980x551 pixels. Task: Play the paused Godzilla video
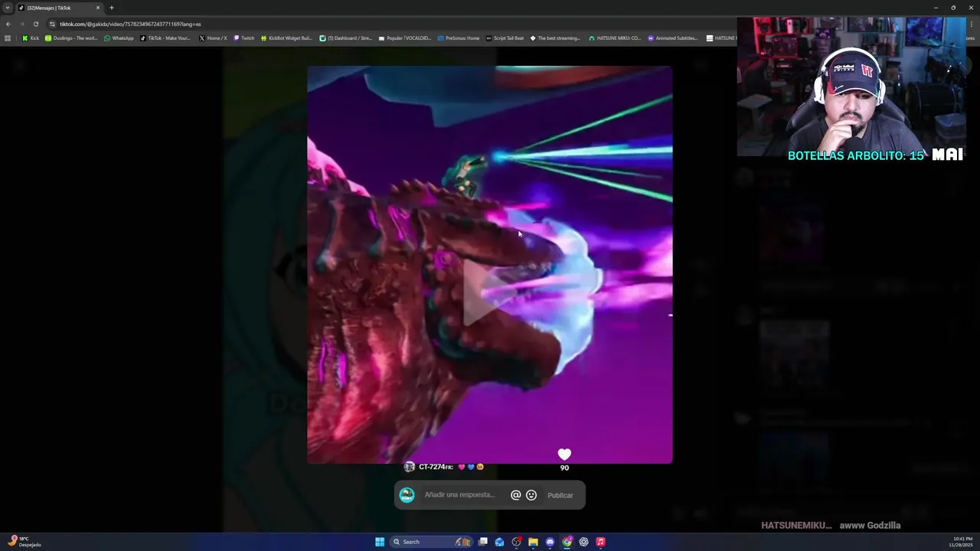pyautogui.click(x=489, y=292)
